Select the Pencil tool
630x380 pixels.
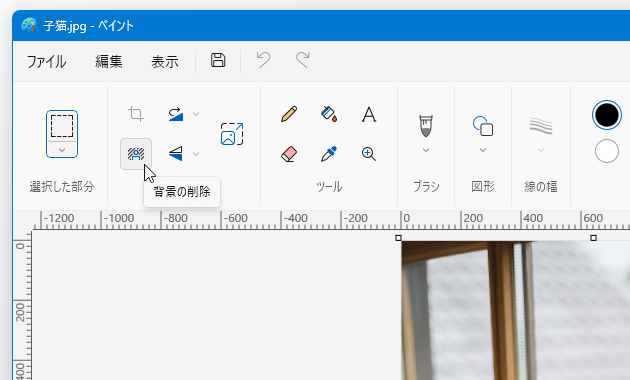click(x=289, y=114)
